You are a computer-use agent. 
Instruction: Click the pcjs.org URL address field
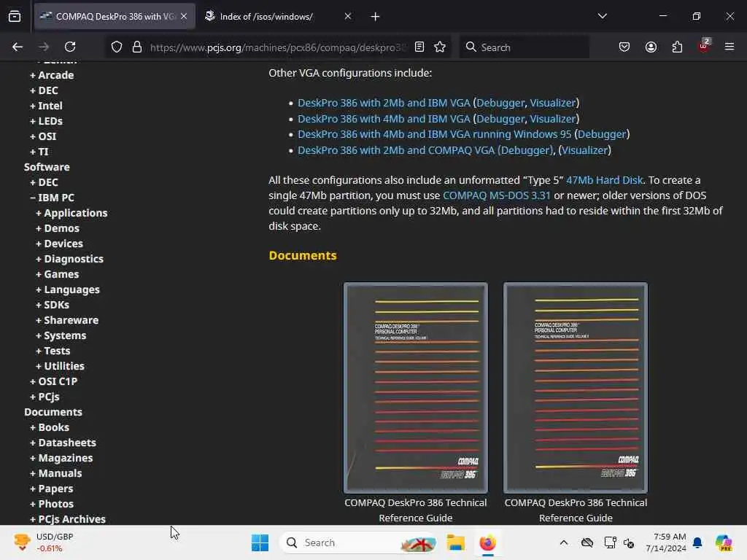tap(279, 47)
